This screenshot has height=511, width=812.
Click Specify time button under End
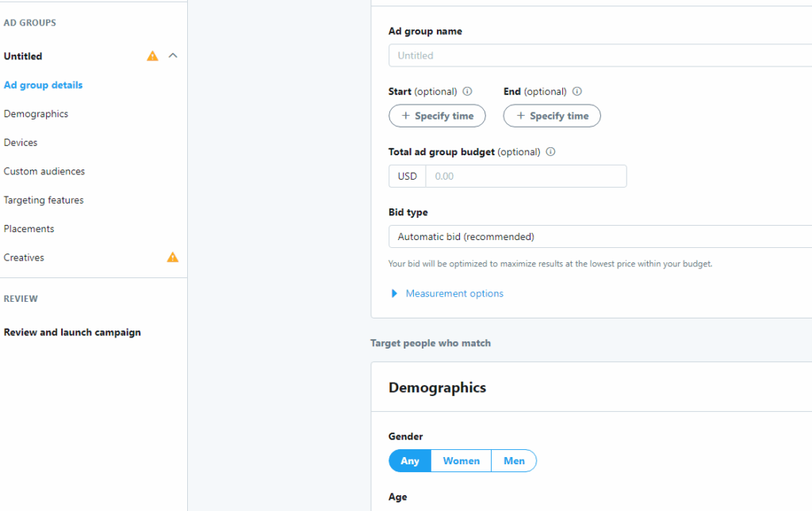point(552,116)
